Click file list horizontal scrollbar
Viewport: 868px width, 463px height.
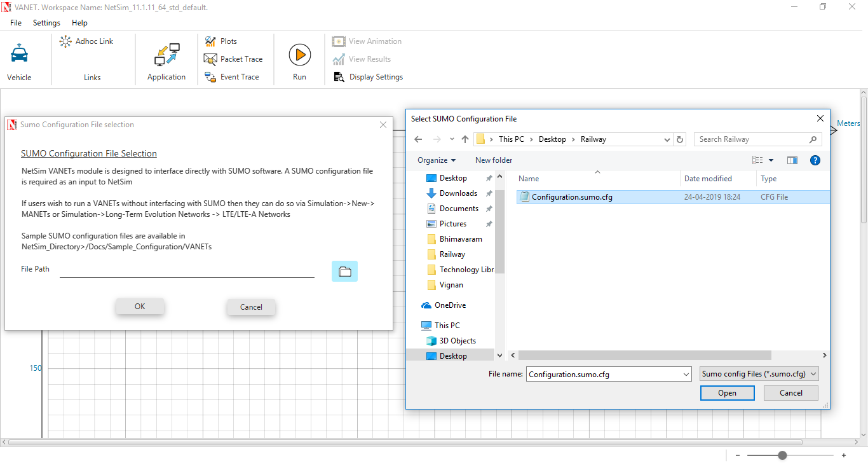pos(646,356)
